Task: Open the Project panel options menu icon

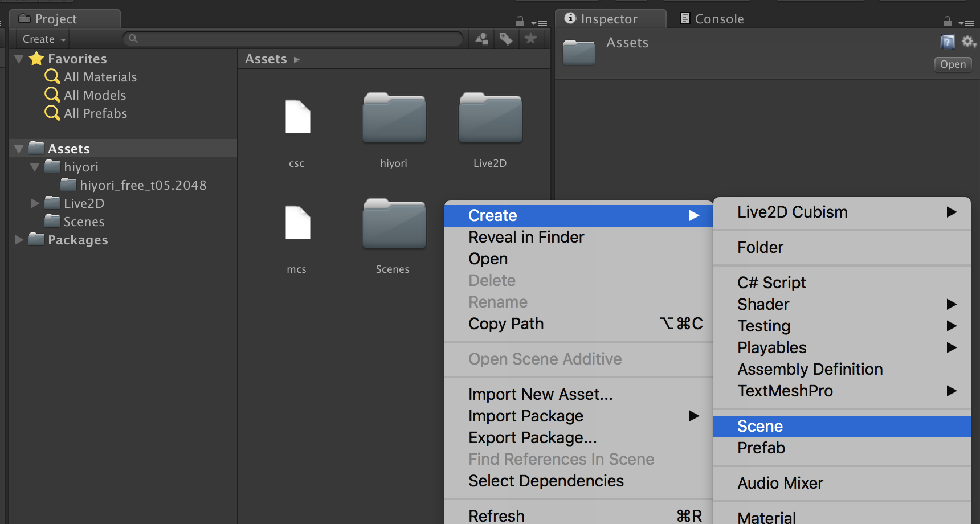Action: click(x=539, y=23)
